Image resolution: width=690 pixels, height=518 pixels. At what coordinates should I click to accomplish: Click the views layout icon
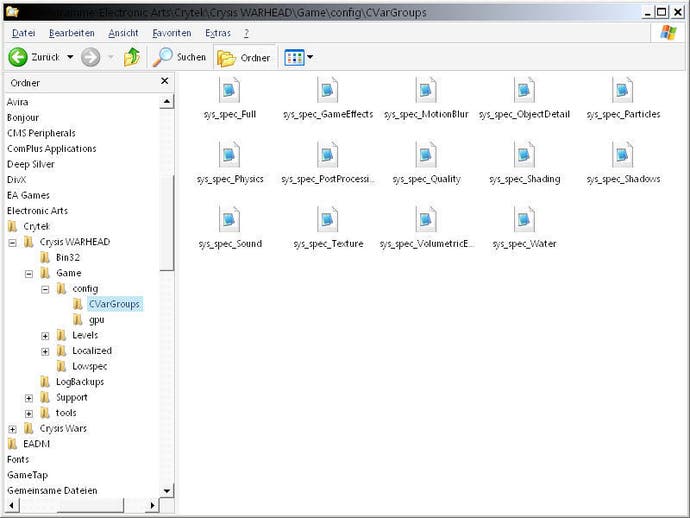click(x=294, y=57)
